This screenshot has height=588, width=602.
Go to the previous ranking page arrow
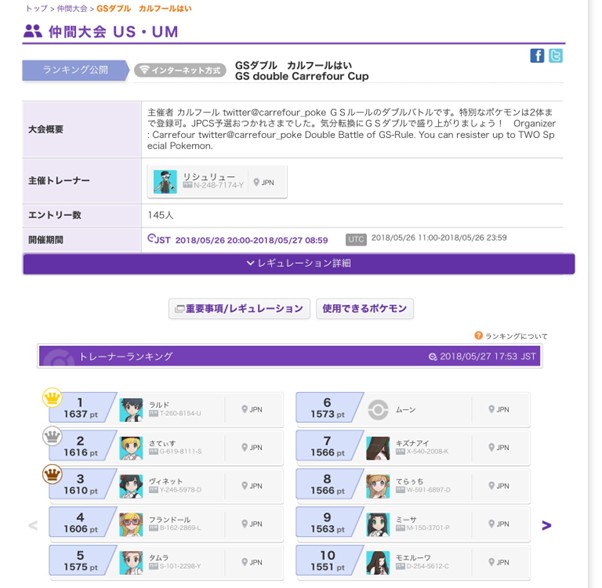point(33,525)
